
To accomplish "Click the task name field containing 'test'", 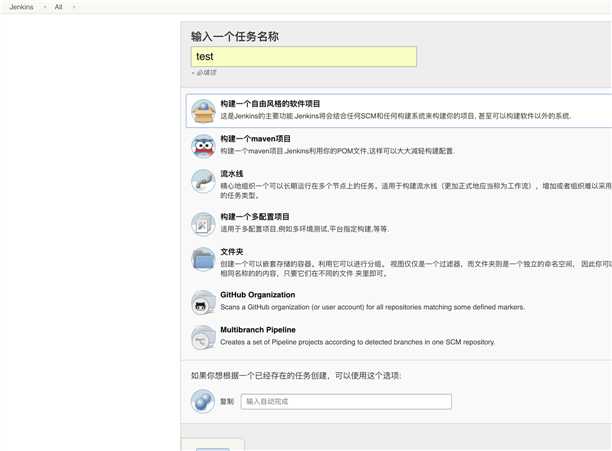I will point(304,57).
